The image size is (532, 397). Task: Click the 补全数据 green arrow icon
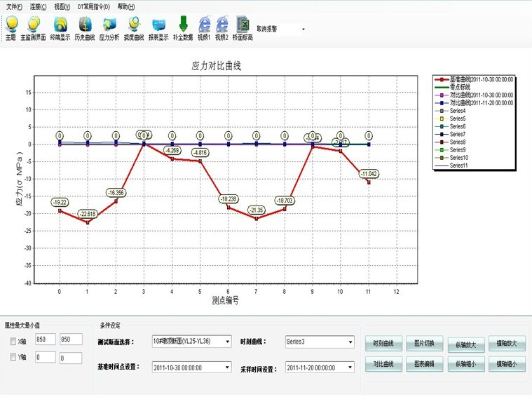pos(183,25)
